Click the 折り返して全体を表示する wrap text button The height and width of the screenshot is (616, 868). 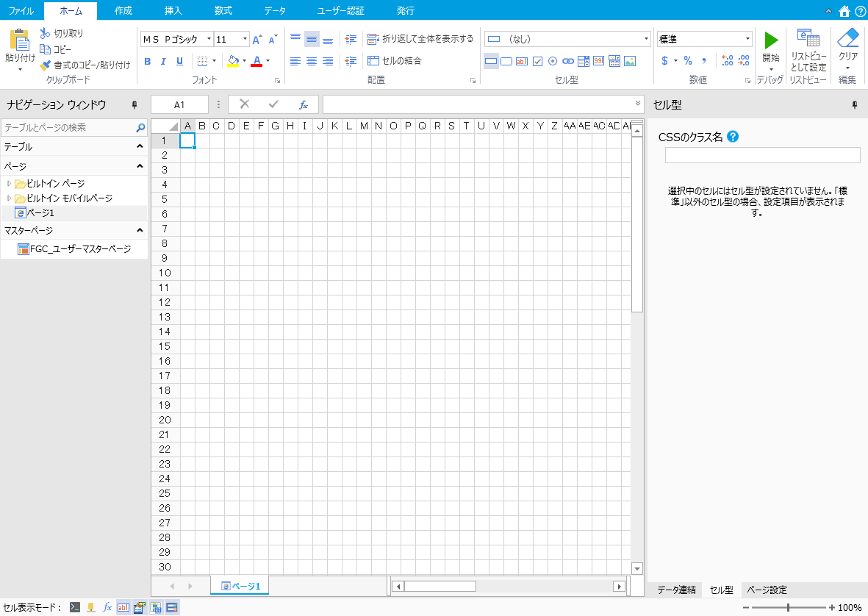tap(420, 38)
